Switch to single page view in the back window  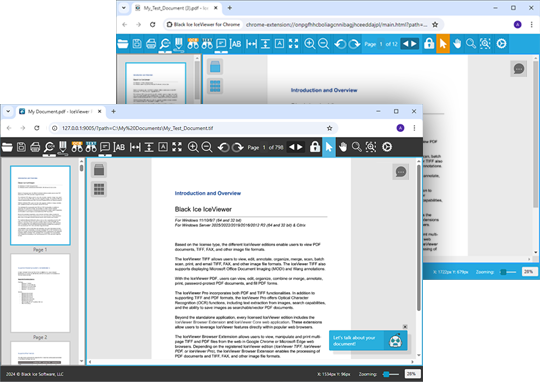click(215, 66)
